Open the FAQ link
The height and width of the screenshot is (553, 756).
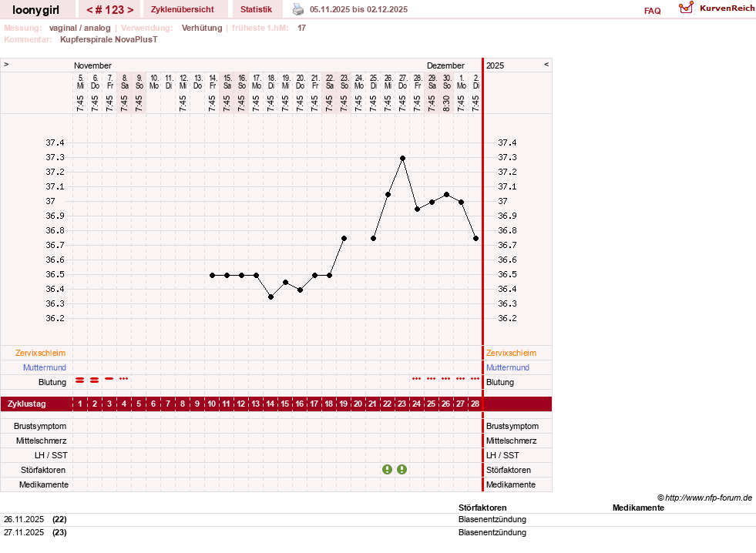[x=652, y=11]
